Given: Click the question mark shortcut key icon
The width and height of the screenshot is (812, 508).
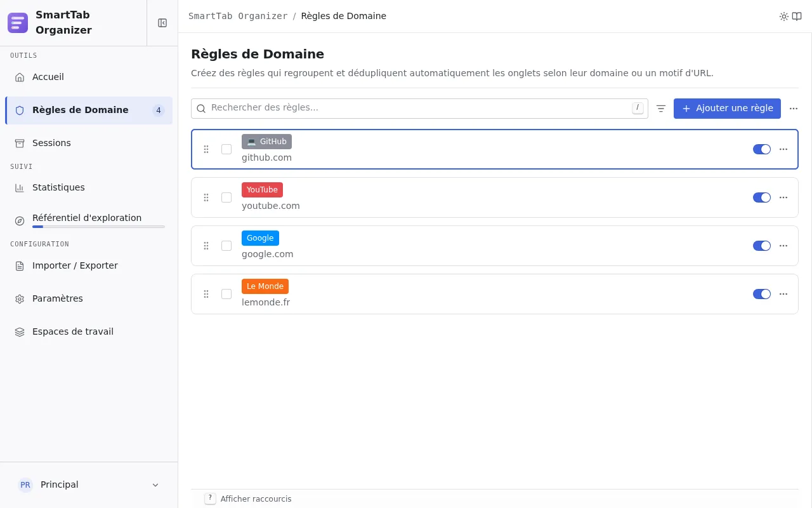Looking at the screenshot, I should (210, 498).
